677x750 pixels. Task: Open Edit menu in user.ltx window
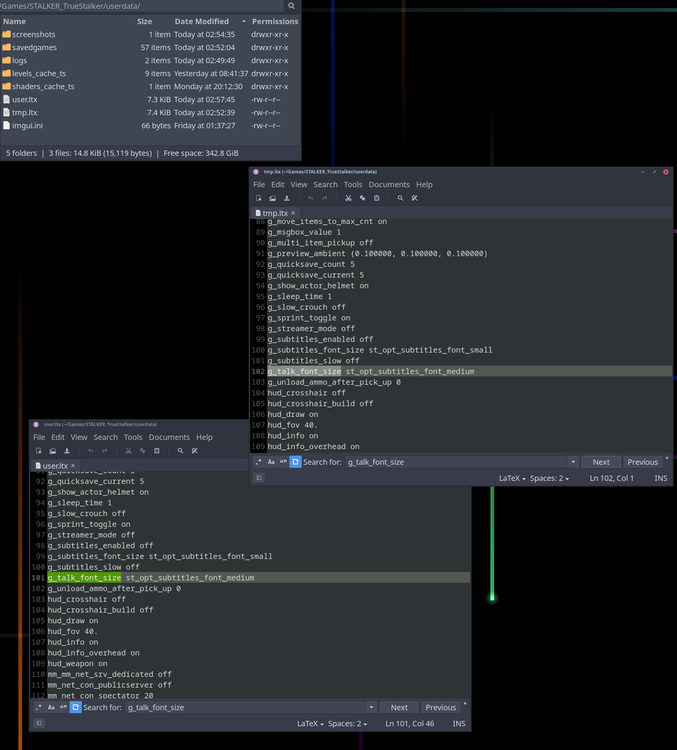point(58,437)
